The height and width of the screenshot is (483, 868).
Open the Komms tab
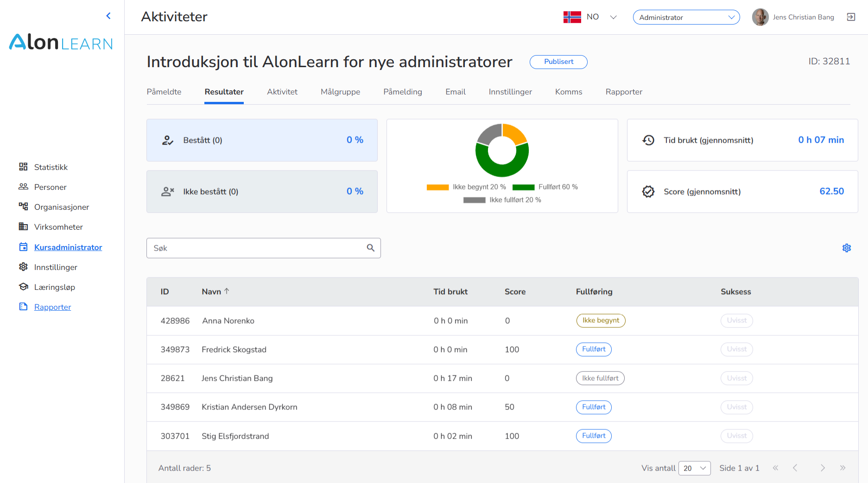click(569, 92)
